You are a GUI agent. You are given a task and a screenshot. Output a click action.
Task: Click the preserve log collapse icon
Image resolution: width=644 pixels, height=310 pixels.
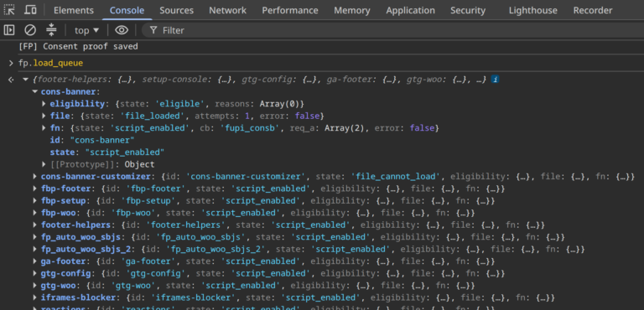(51, 30)
